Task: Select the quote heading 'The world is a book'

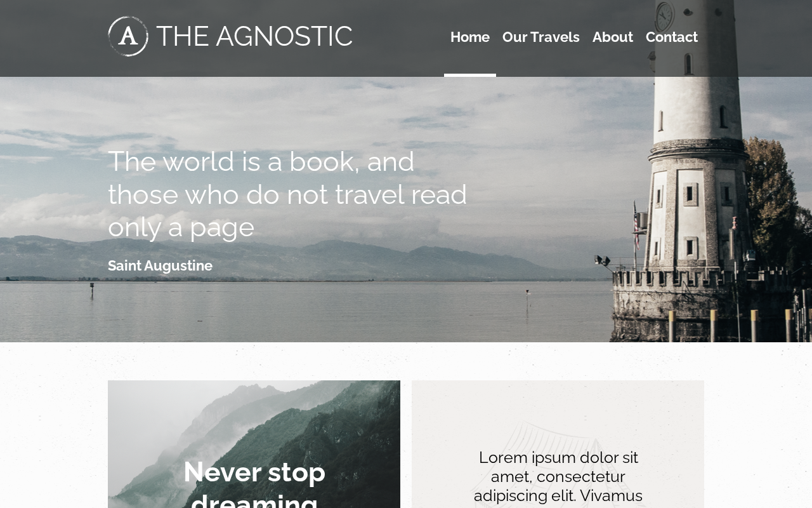Action: click(x=287, y=194)
